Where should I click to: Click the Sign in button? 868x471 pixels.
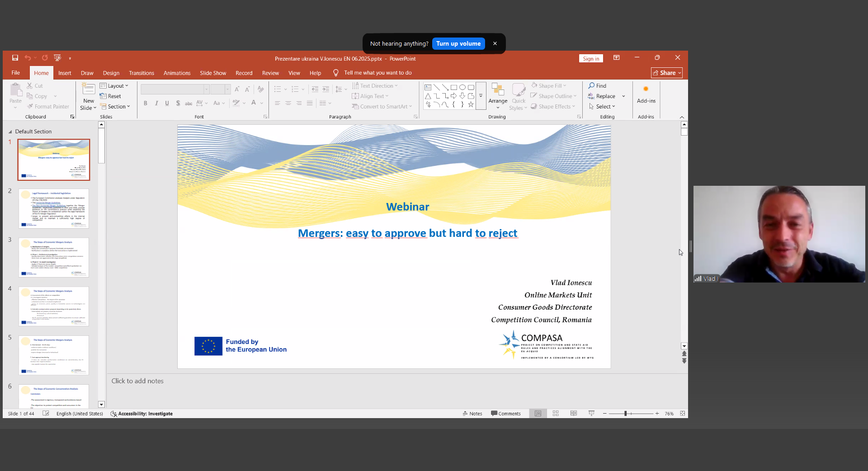click(590, 58)
